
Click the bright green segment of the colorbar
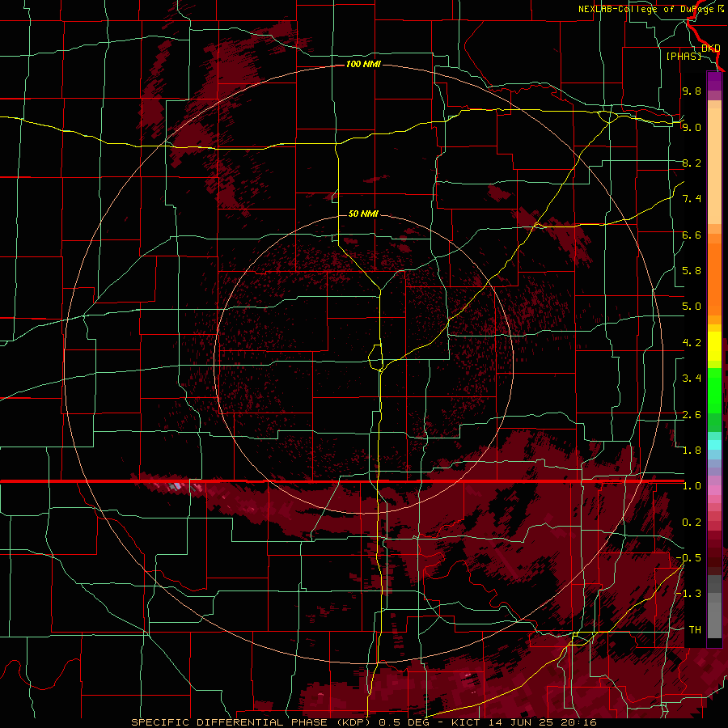714,390
